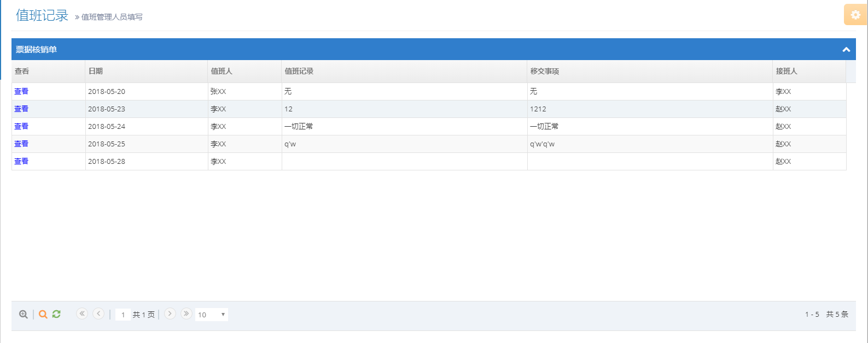Refresh the grid with the green icon
868x343 pixels.
(56, 314)
